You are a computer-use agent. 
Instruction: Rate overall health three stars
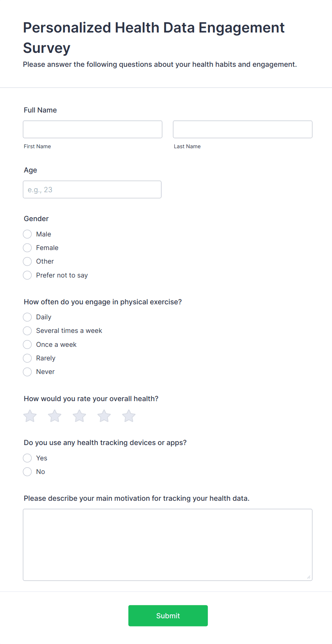tap(79, 416)
